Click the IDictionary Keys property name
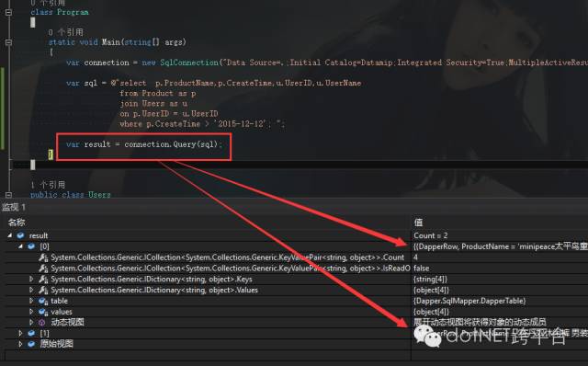 [152, 279]
